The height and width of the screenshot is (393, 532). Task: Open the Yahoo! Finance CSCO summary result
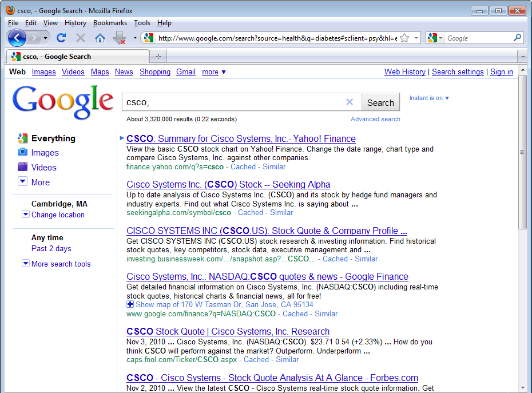(241, 138)
